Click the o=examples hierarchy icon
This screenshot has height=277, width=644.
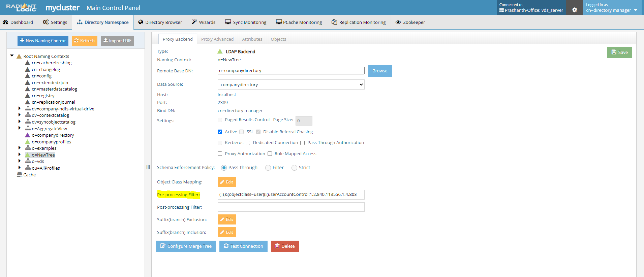(x=28, y=148)
